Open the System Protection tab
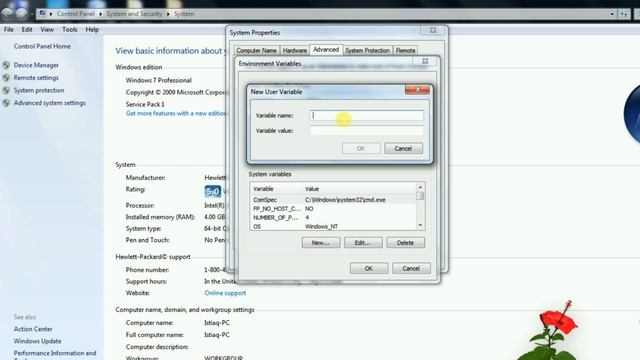640x360 pixels. pos(367,51)
